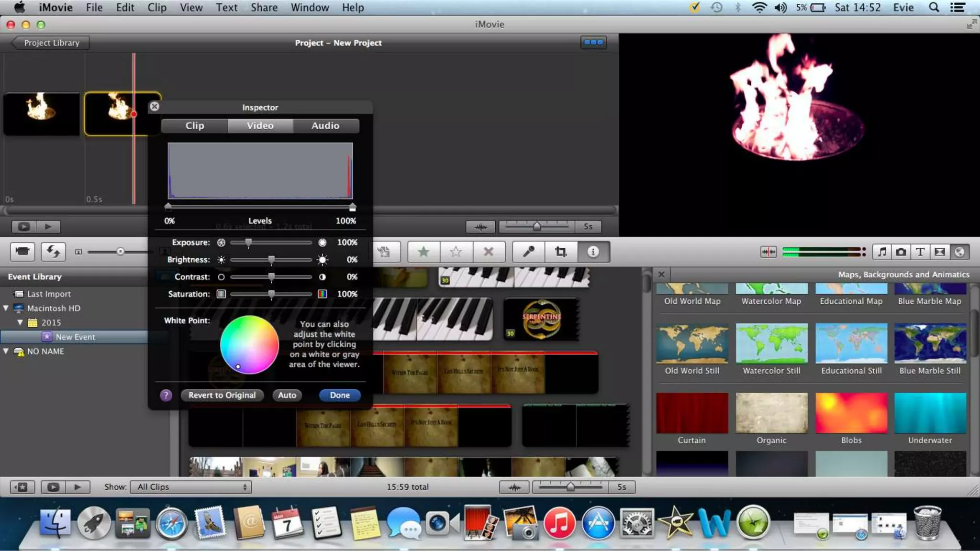This screenshot has height=551, width=980.
Task: Toggle the event library star button
Action: click(22, 487)
